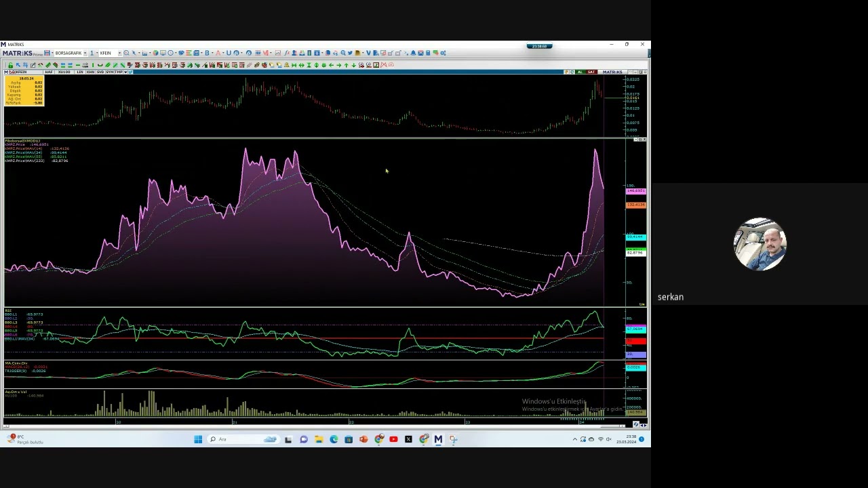This screenshot has height=488, width=868.
Task: Toggle the LIN scale button
Action: (x=80, y=72)
